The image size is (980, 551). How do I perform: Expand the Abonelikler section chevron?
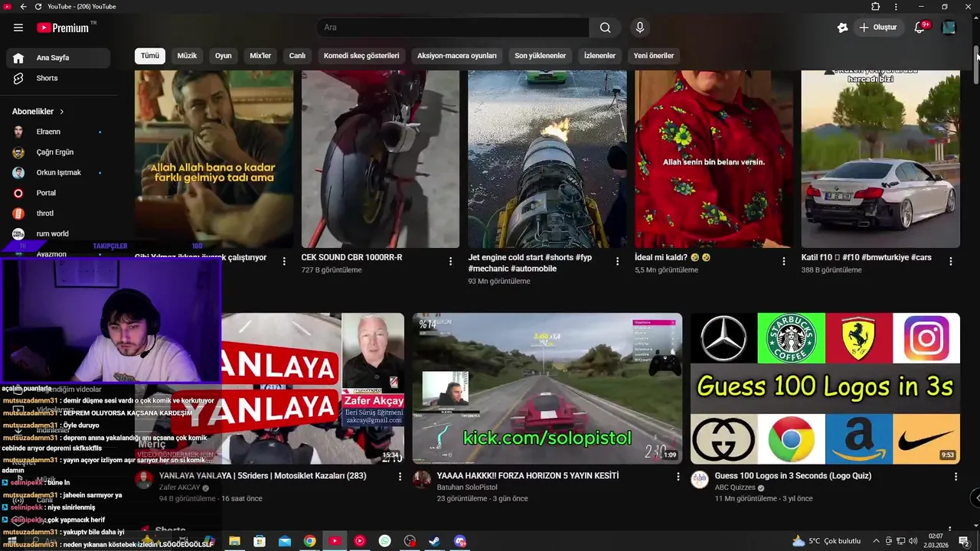(62, 112)
